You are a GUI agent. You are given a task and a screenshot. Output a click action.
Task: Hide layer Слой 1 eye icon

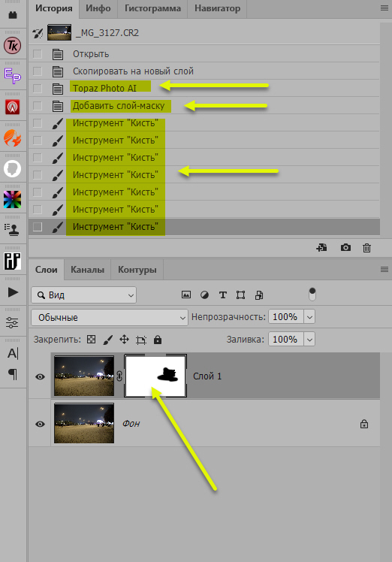pos(40,376)
